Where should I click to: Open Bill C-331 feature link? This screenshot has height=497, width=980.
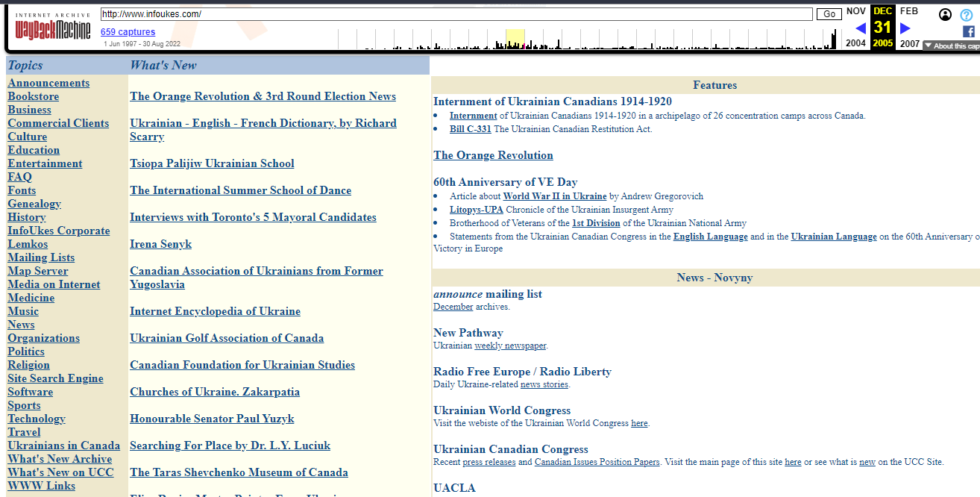tap(471, 129)
